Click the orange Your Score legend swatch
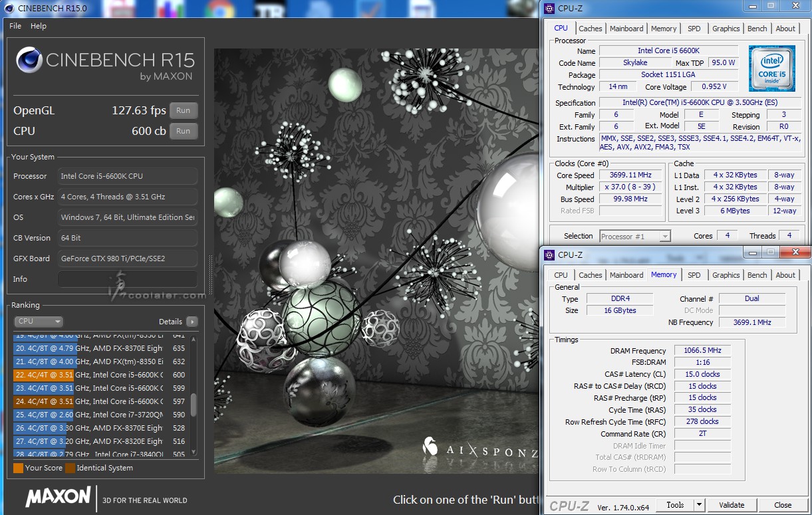The width and height of the screenshot is (812, 515). coord(18,468)
